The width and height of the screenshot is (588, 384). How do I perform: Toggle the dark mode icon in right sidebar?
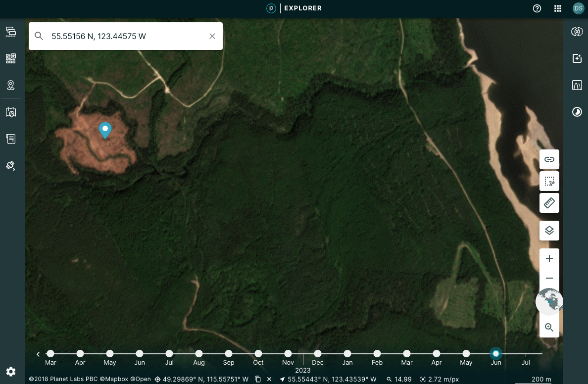click(x=577, y=112)
